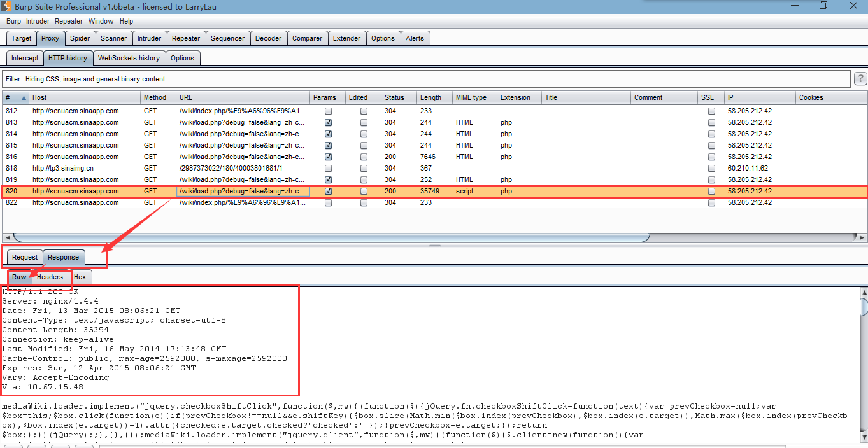This screenshot has height=448, width=868.
Task: Switch to the Repeater tool tab
Action: coord(186,38)
